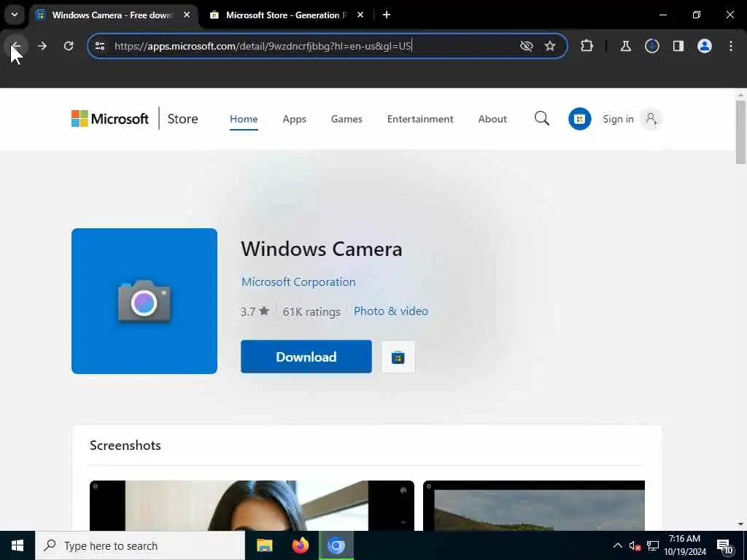Open Chrome Labs flask icon
This screenshot has height=560, width=747.
pos(625,46)
